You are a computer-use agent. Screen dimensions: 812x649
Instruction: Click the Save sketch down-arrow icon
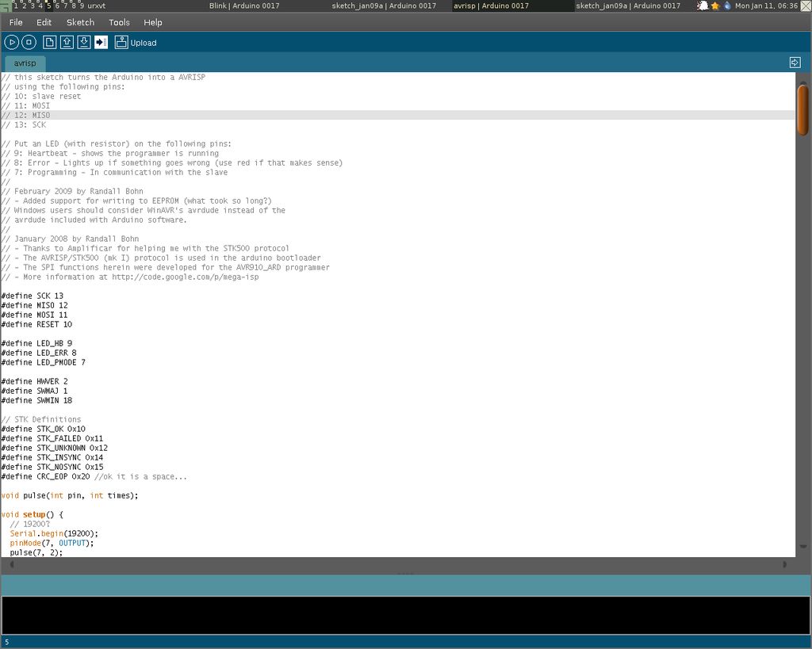(x=84, y=43)
